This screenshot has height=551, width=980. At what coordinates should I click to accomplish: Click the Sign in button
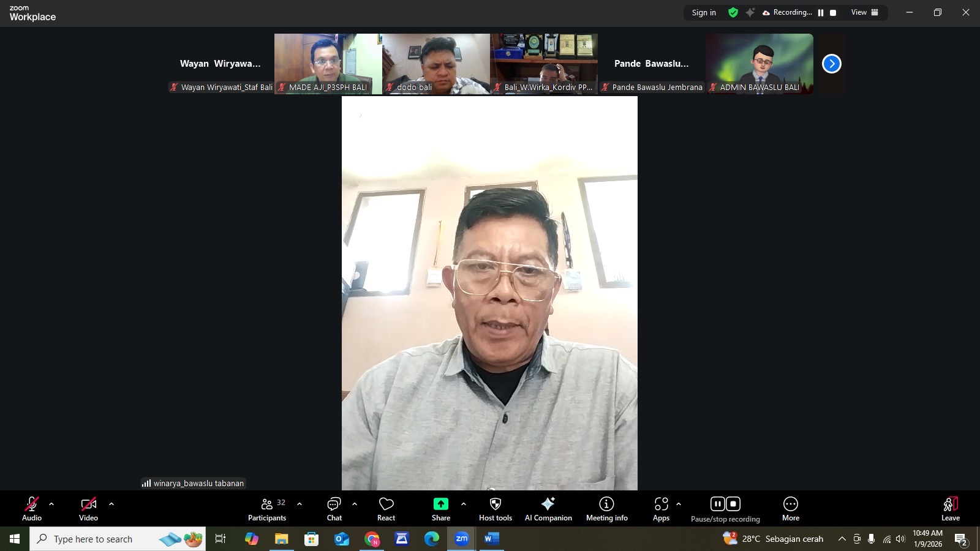point(704,12)
